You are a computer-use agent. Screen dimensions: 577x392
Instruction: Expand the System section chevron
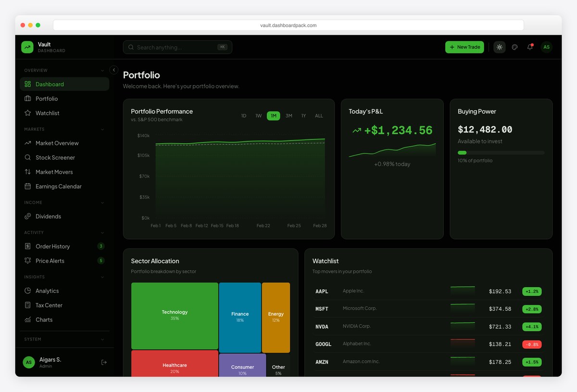[x=102, y=339]
